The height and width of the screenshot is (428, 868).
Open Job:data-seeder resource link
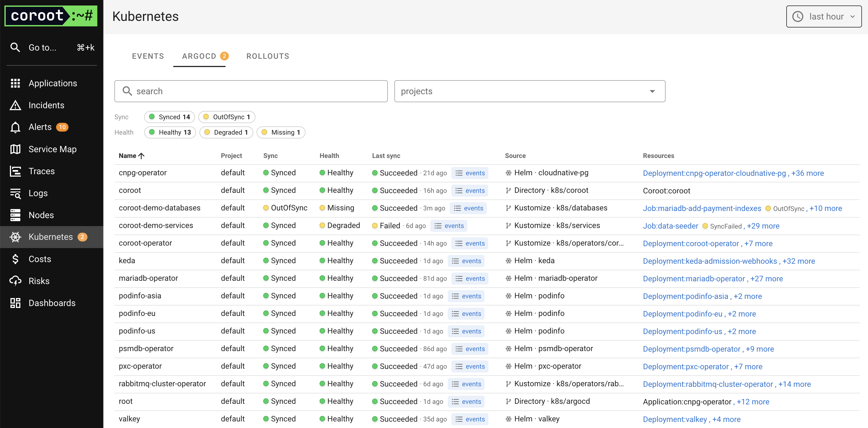(671, 226)
